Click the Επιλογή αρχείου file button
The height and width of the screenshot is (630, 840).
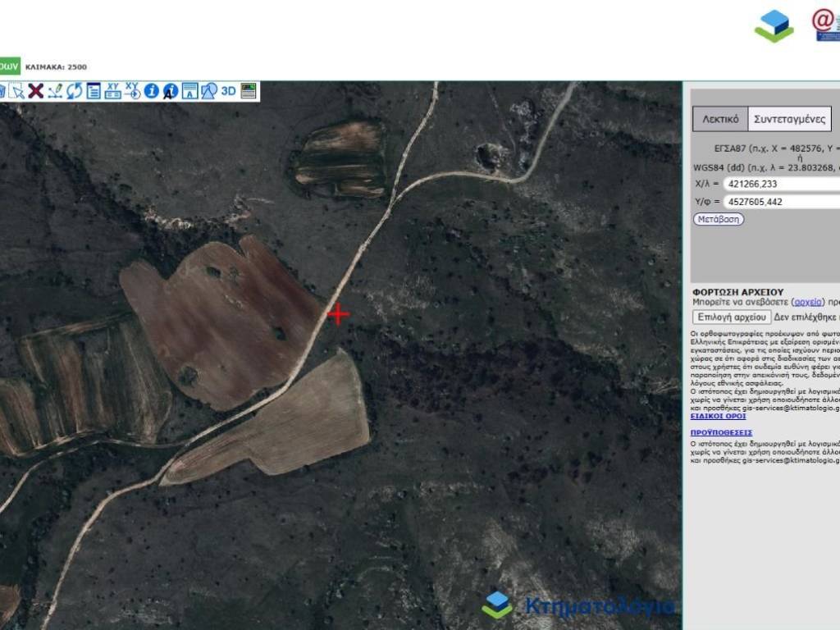tap(731, 317)
